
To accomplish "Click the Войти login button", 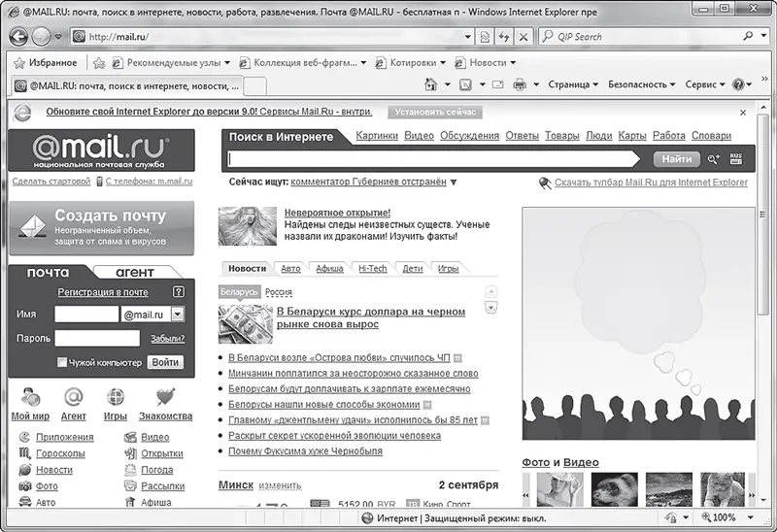I will pyautogui.click(x=165, y=362).
